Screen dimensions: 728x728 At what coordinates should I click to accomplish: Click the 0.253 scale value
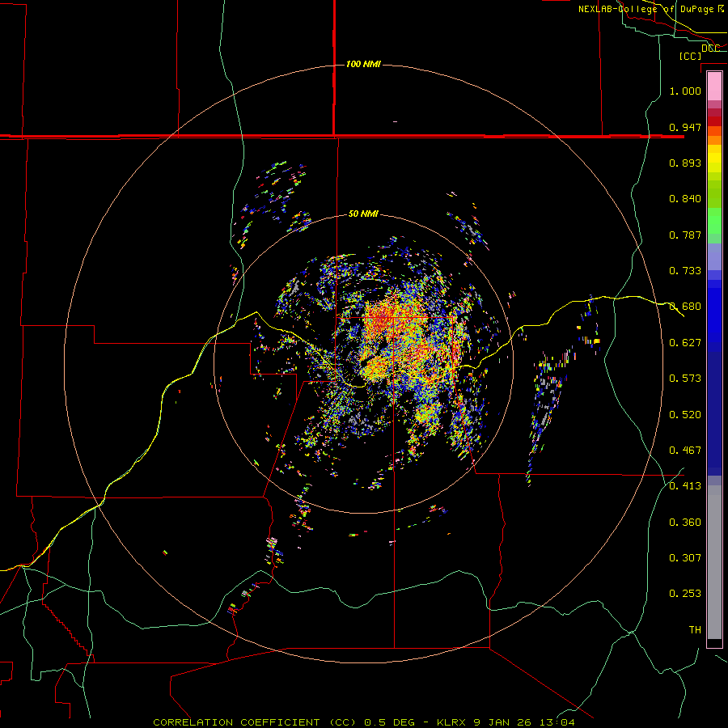pyautogui.click(x=685, y=594)
